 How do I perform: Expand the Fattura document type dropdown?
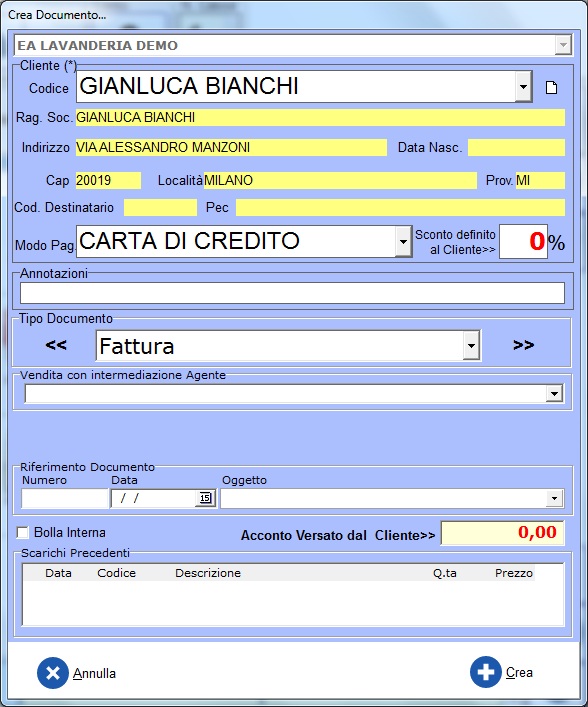click(471, 346)
